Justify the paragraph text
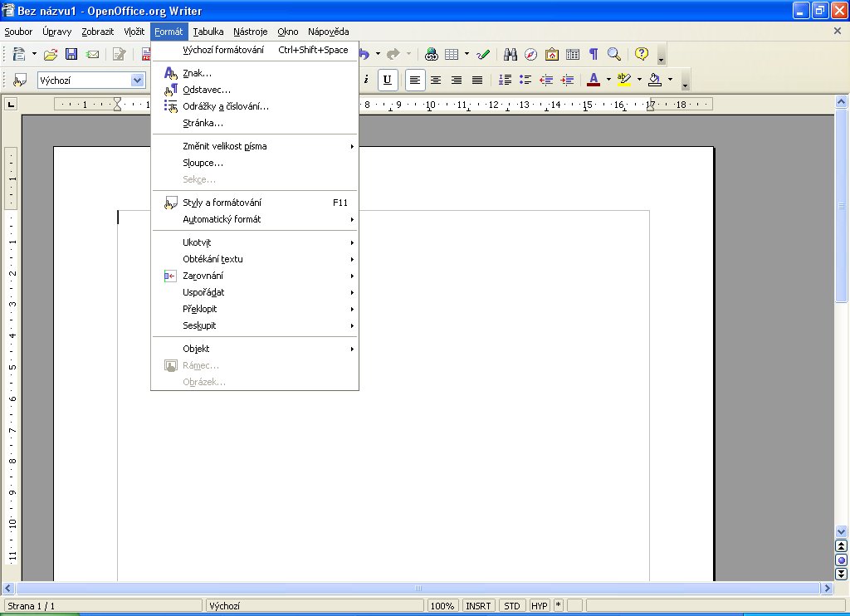 point(477,81)
